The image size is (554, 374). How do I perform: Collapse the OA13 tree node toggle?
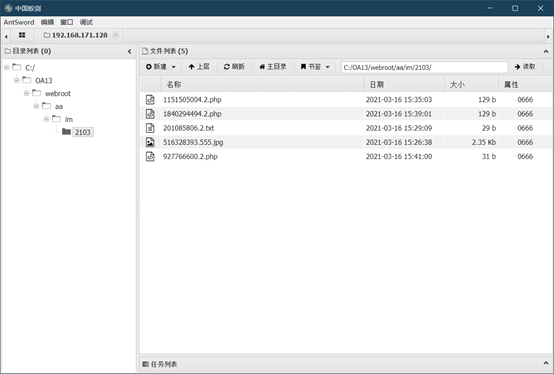coord(17,80)
